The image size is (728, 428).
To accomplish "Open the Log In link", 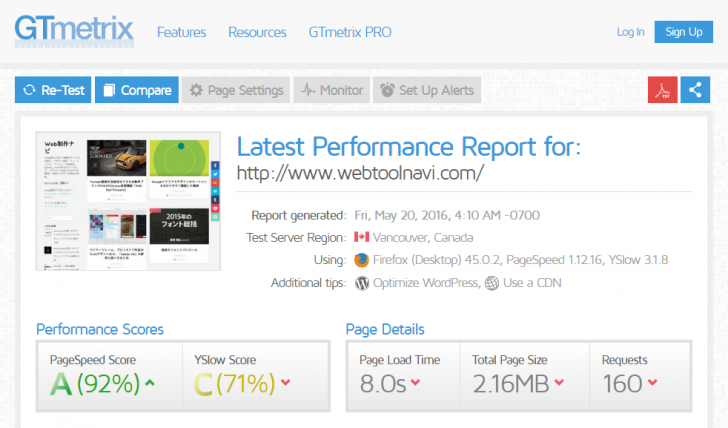I will click(x=630, y=32).
